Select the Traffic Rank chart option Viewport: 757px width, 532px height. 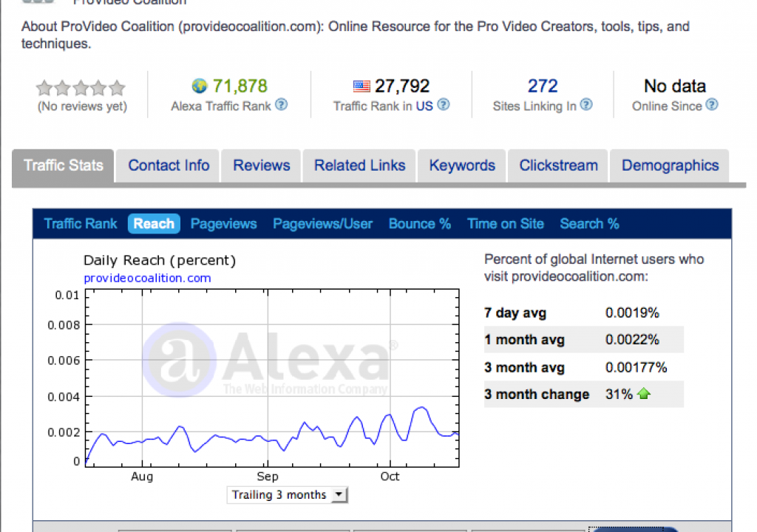(x=81, y=224)
